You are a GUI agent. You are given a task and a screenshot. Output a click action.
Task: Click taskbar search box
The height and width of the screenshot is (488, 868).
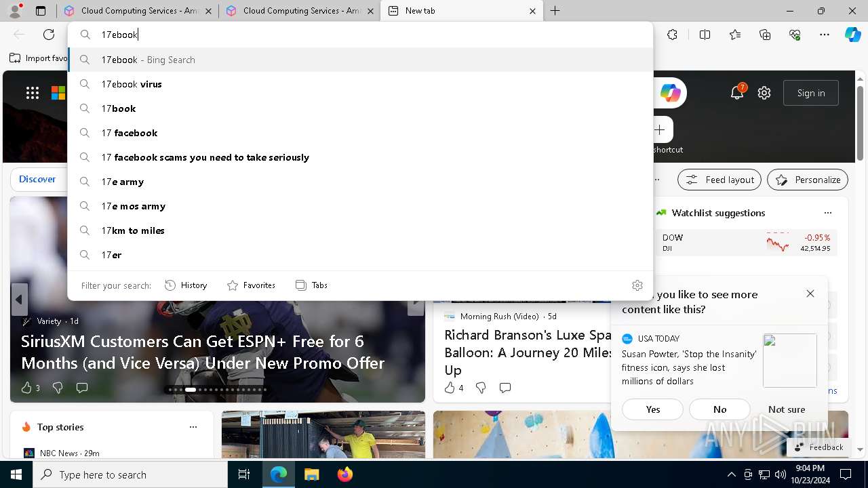[x=130, y=474]
